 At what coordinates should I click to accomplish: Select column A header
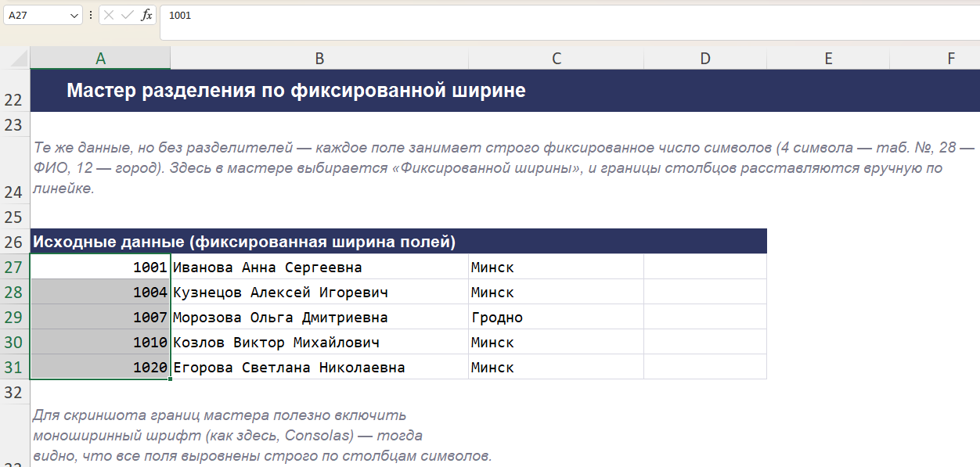pyautogui.click(x=100, y=58)
